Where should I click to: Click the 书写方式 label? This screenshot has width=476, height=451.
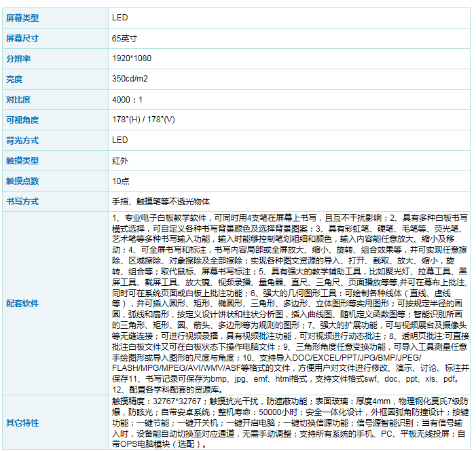22,201
